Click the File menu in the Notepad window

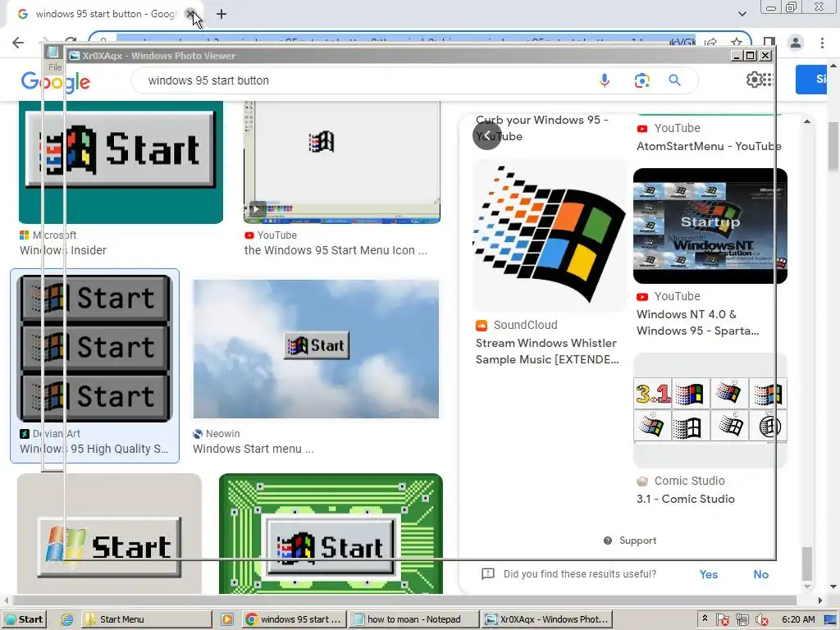(55, 67)
